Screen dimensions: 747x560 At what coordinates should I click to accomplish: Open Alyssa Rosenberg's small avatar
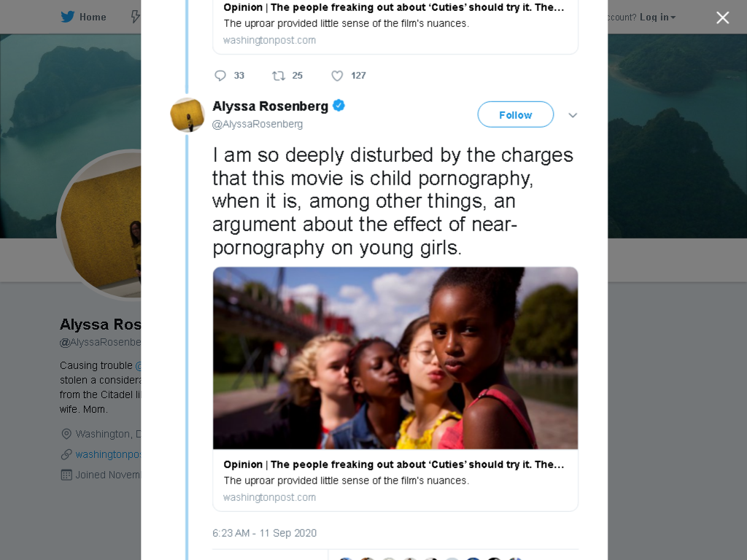(x=187, y=114)
